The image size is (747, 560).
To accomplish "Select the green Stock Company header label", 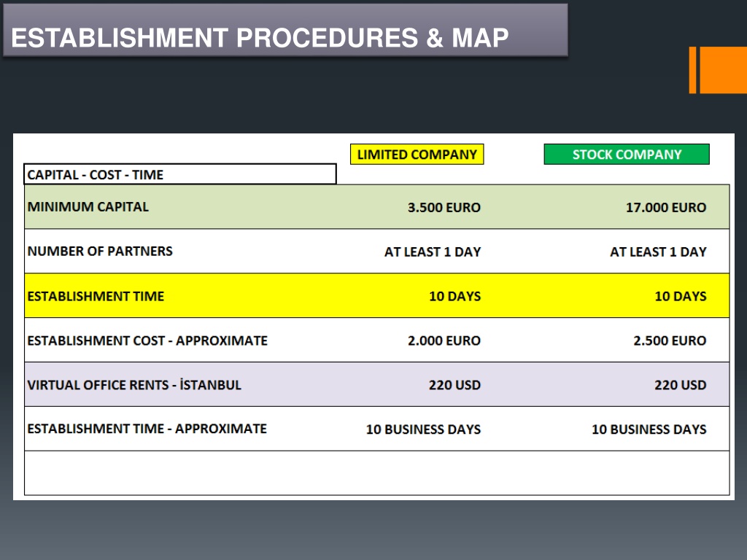I will click(x=627, y=155).
